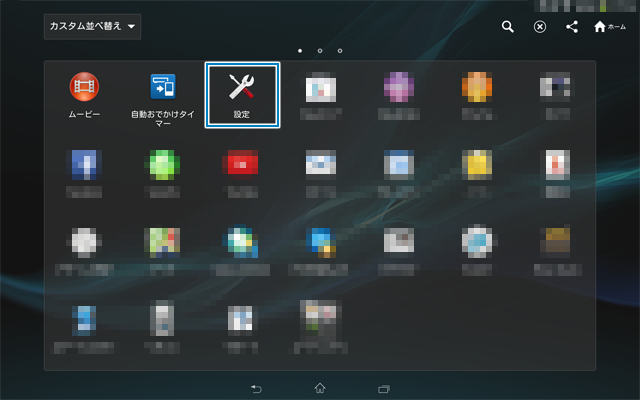
Task: Go to ホーム using the house icon
Action: [x=609, y=27]
